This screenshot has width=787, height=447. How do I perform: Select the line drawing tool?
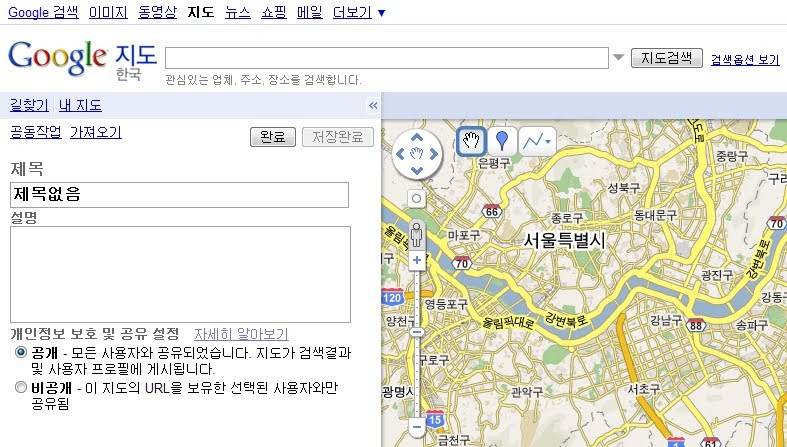point(533,141)
